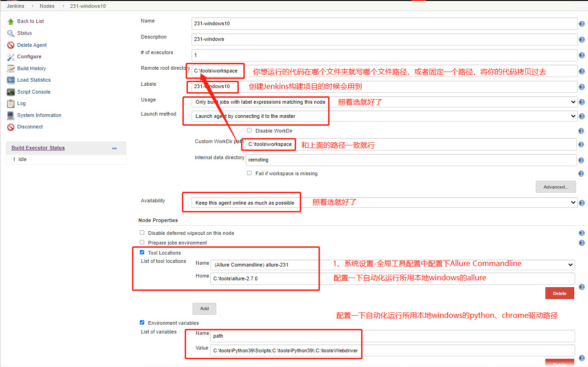The width and height of the screenshot is (588, 367).
Task: Open the Load Statistics icon
Action: (x=11, y=80)
